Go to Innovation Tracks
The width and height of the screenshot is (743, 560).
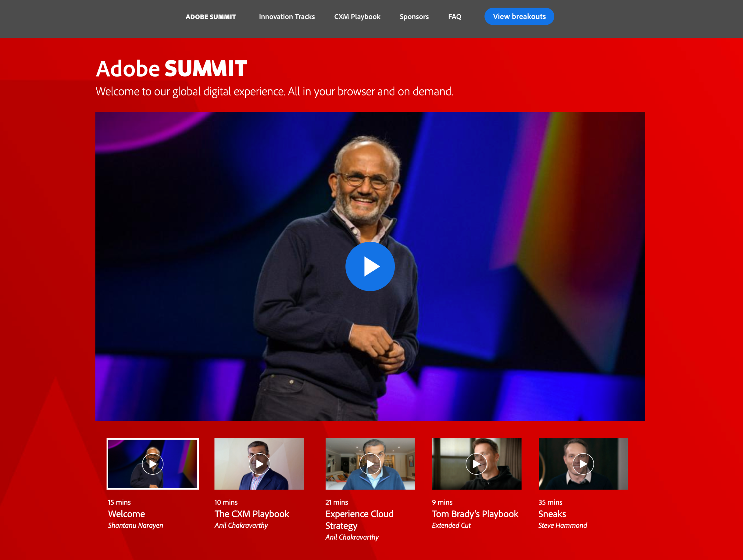coord(286,17)
